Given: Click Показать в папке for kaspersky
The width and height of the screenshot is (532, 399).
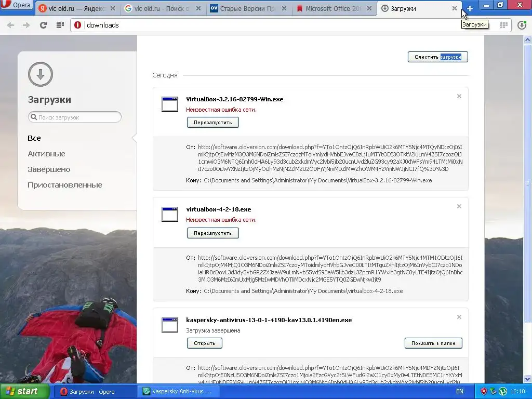Looking at the screenshot, I should (433, 343).
